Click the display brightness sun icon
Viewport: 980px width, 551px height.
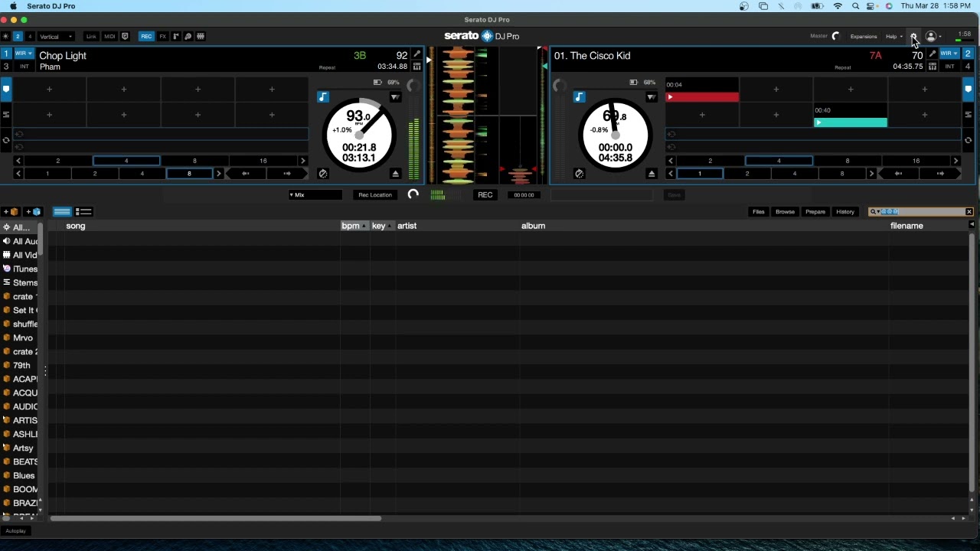6,36
